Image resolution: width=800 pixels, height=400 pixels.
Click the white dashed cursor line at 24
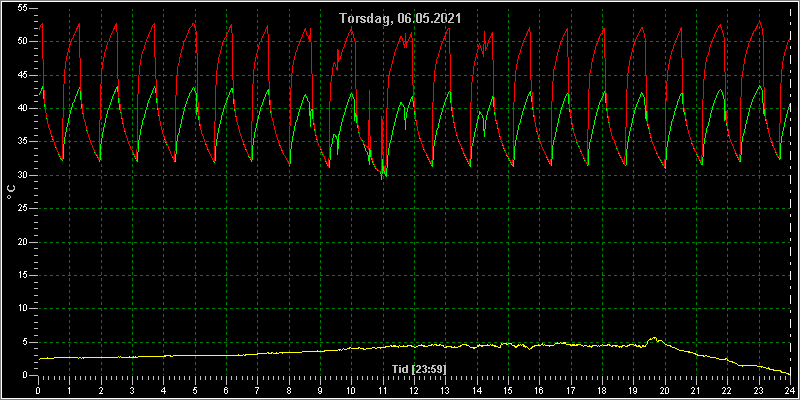[x=790, y=191]
